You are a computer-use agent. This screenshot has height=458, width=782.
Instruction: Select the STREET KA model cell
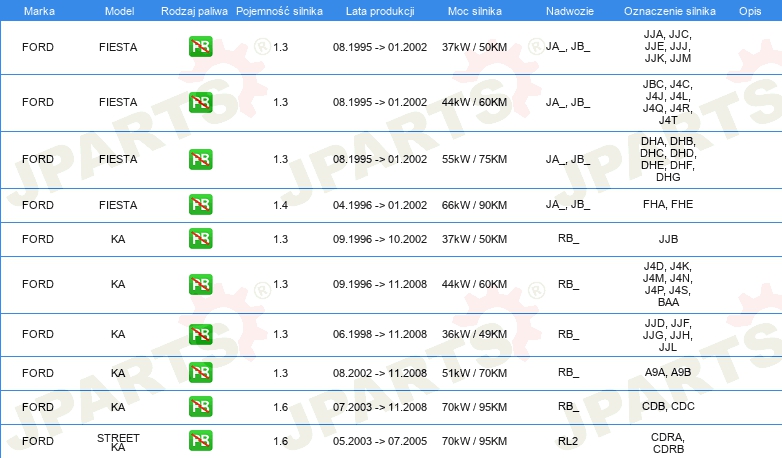tap(118, 442)
